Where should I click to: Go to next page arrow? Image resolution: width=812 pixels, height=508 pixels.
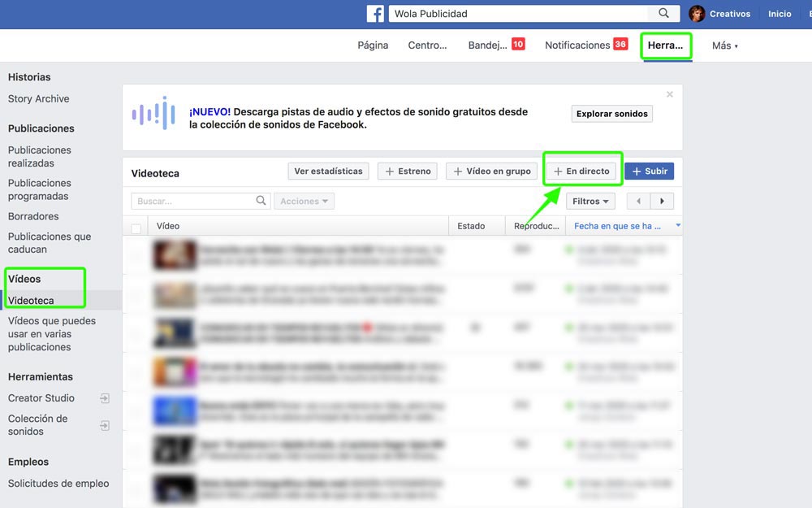(x=663, y=202)
